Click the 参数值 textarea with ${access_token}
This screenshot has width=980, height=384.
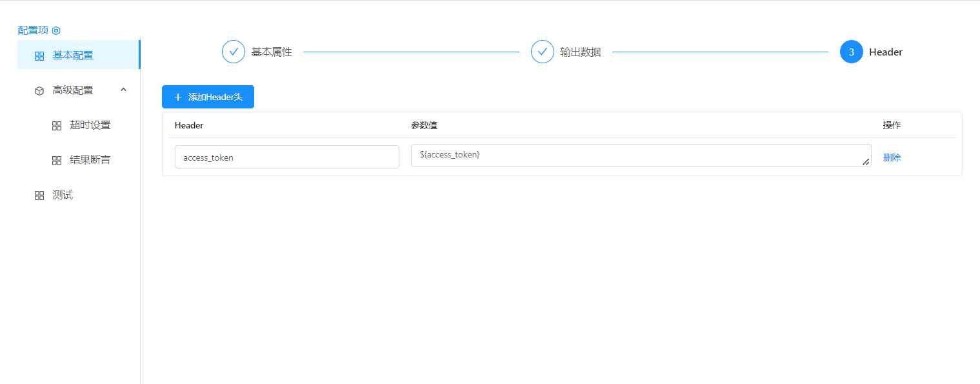639,156
